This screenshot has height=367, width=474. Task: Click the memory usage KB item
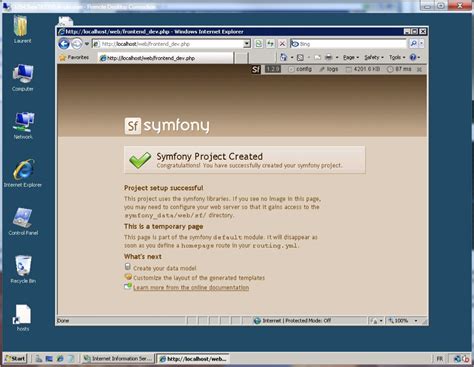tap(363, 69)
